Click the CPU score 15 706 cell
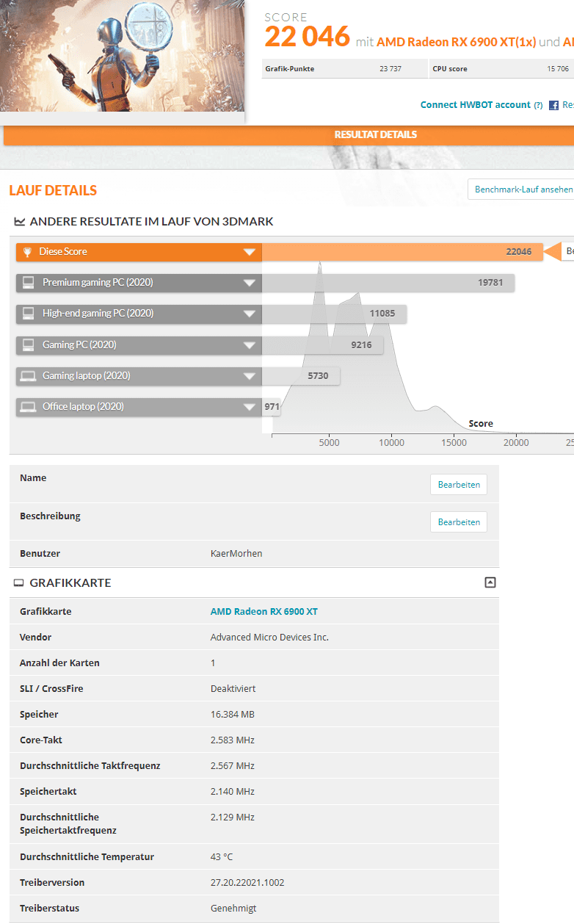574x924 pixels. coord(502,69)
